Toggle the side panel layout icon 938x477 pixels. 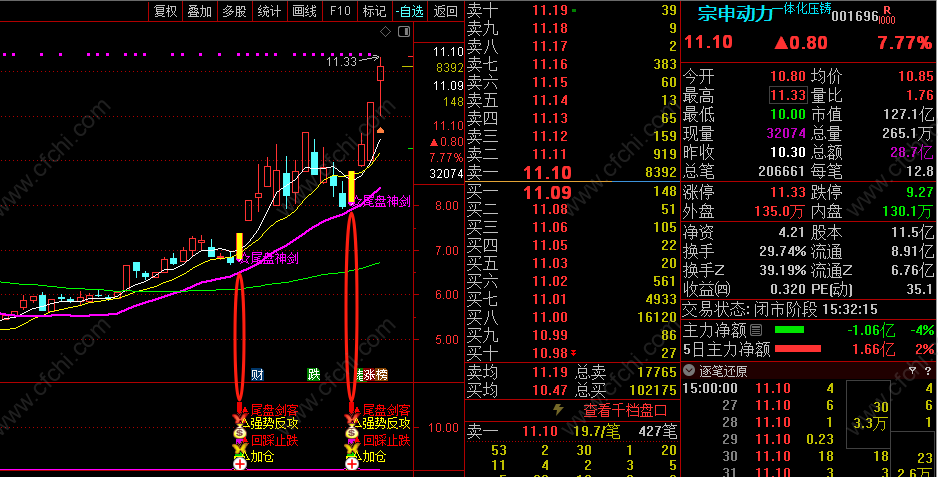tap(404, 31)
